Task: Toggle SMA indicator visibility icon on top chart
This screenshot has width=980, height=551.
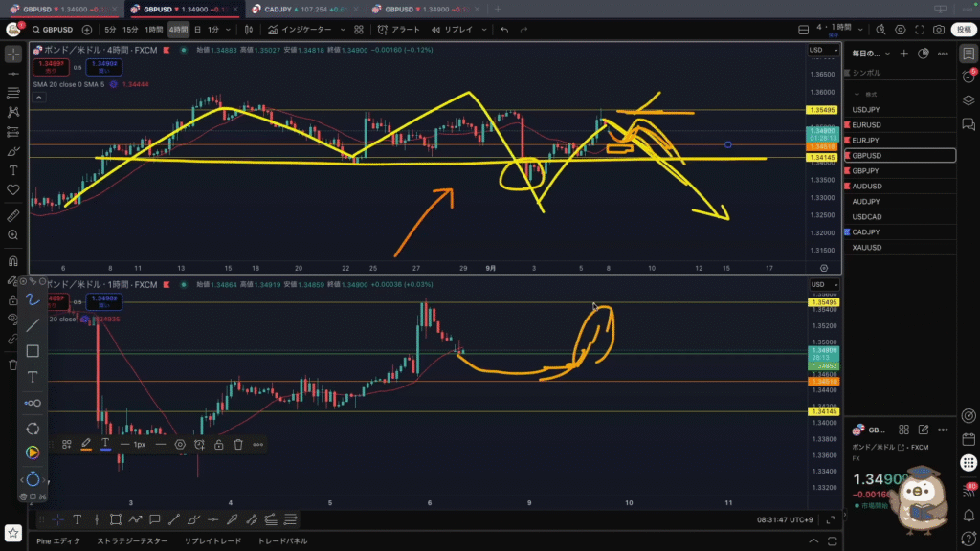Action: coord(114,84)
